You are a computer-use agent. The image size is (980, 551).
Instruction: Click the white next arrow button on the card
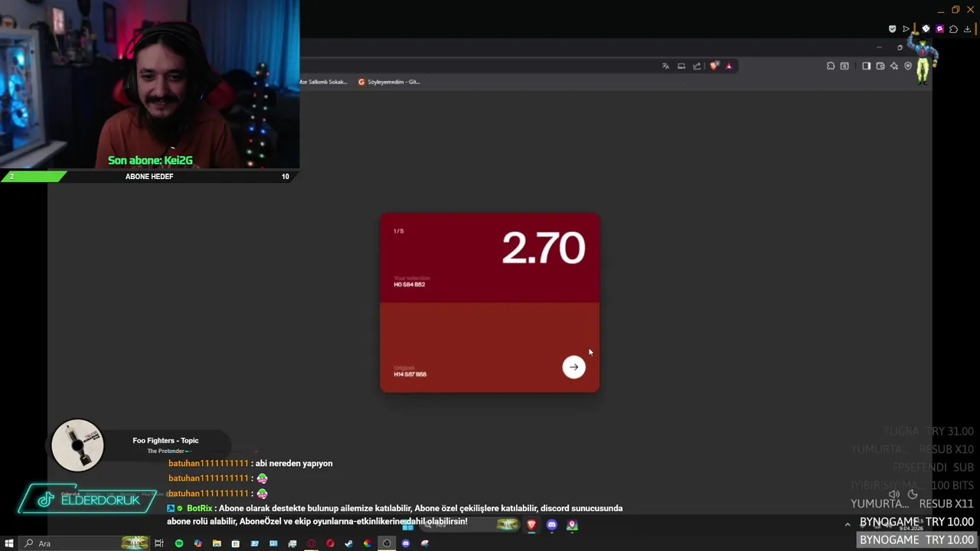[x=573, y=367]
